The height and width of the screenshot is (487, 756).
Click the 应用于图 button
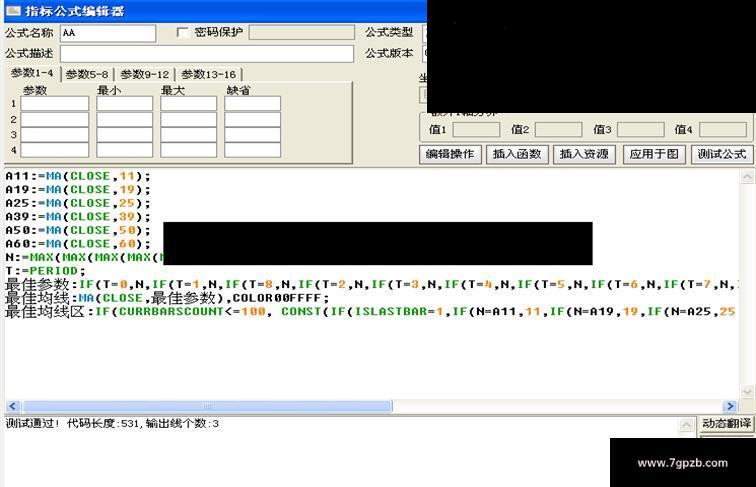(654, 154)
